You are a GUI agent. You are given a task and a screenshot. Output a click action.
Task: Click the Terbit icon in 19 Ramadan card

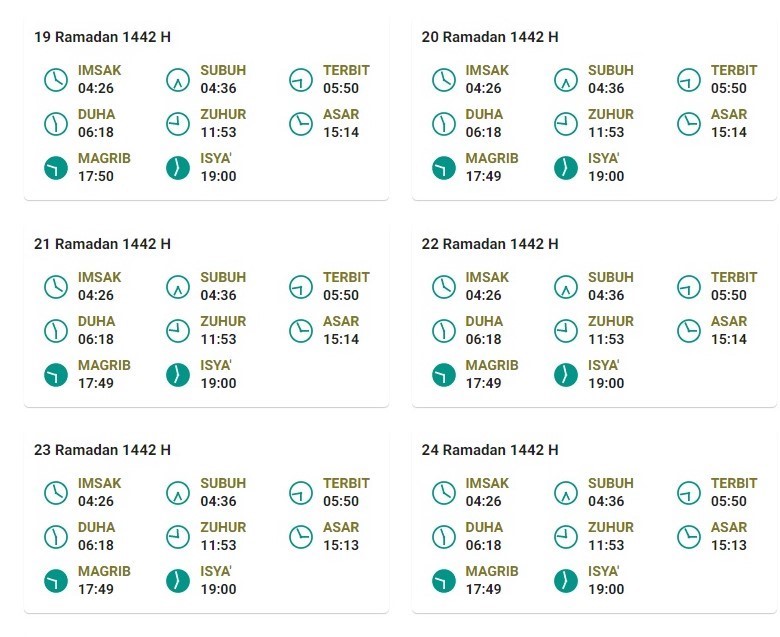tap(301, 79)
